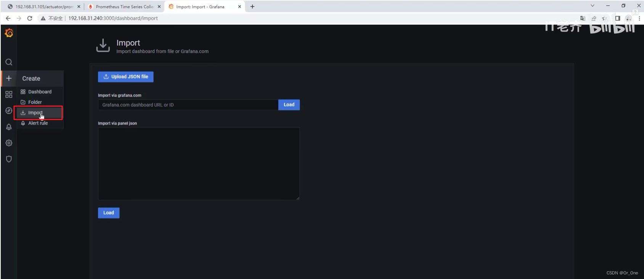Expand the tab search chevron dropdown
The width and height of the screenshot is (644, 279).
(x=592, y=6)
